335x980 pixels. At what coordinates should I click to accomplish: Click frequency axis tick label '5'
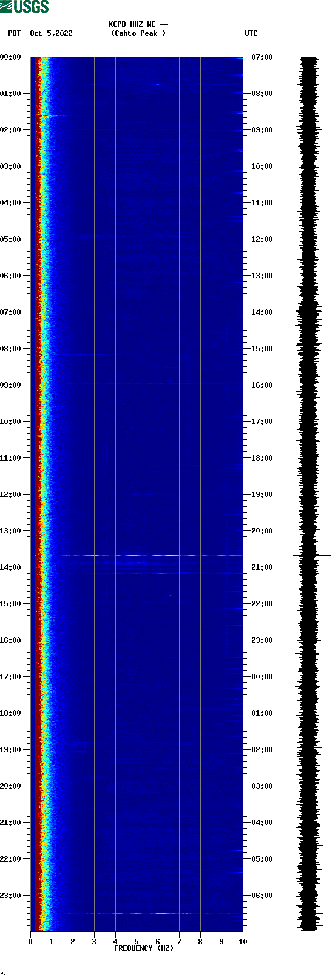click(x=137, y=941)
